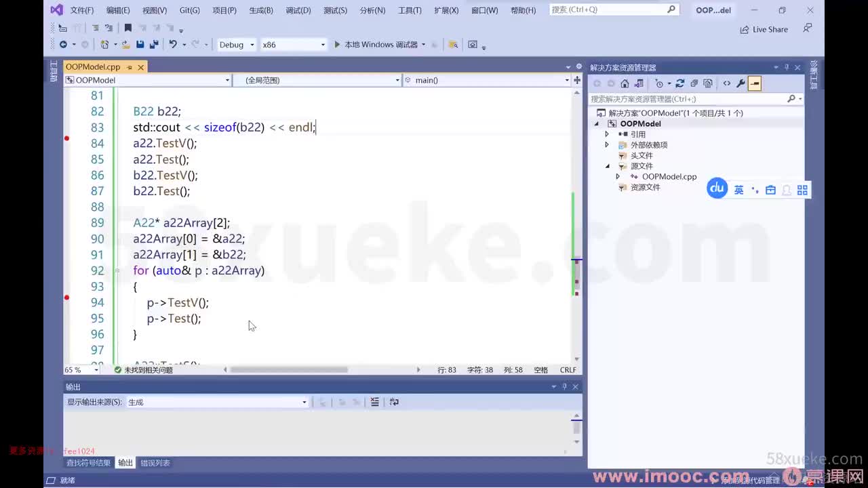
Task: Click the open file folder icon
Action: coord(125,44)
